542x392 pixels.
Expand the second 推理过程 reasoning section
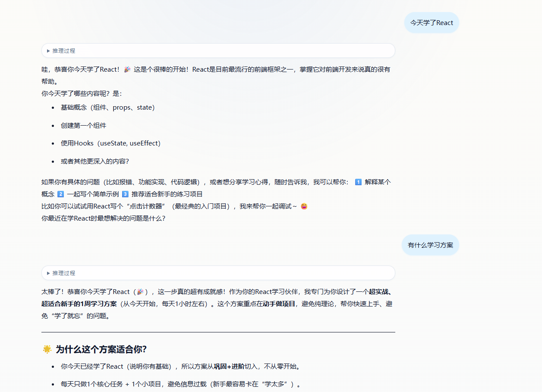[x=218, y=273]
